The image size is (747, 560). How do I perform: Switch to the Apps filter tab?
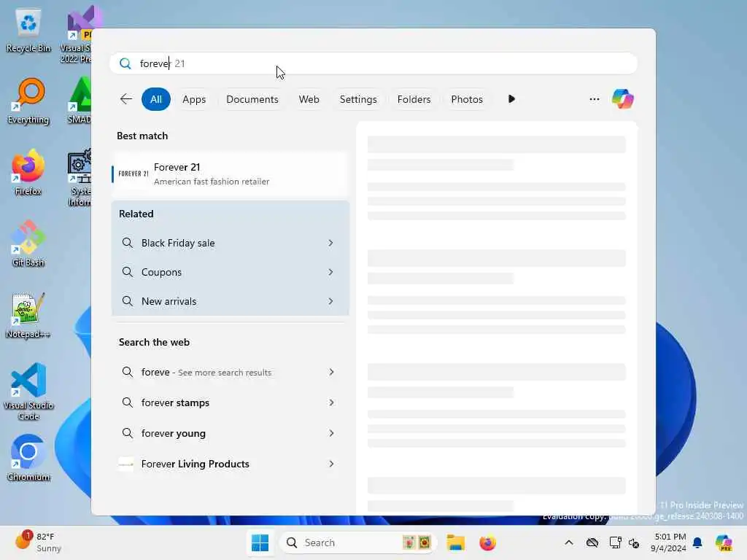194,99
